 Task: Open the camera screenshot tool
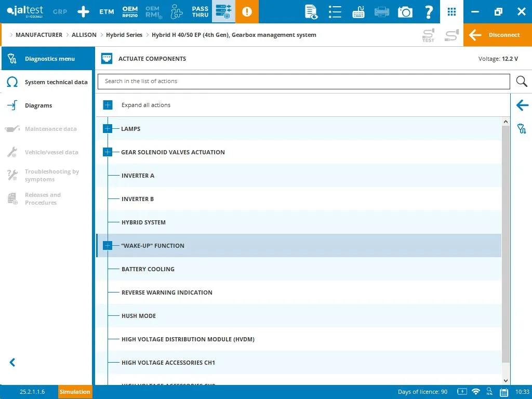click(405, 11)
